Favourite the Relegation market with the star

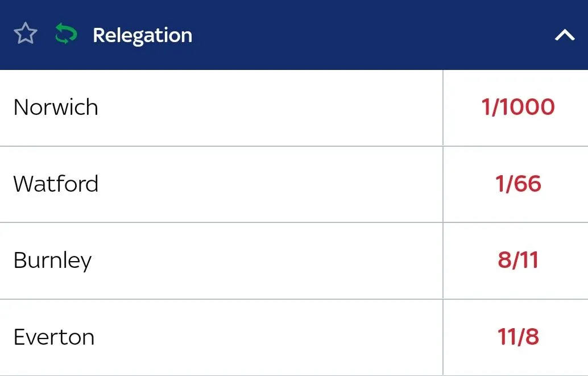click(x=26, y=35)
